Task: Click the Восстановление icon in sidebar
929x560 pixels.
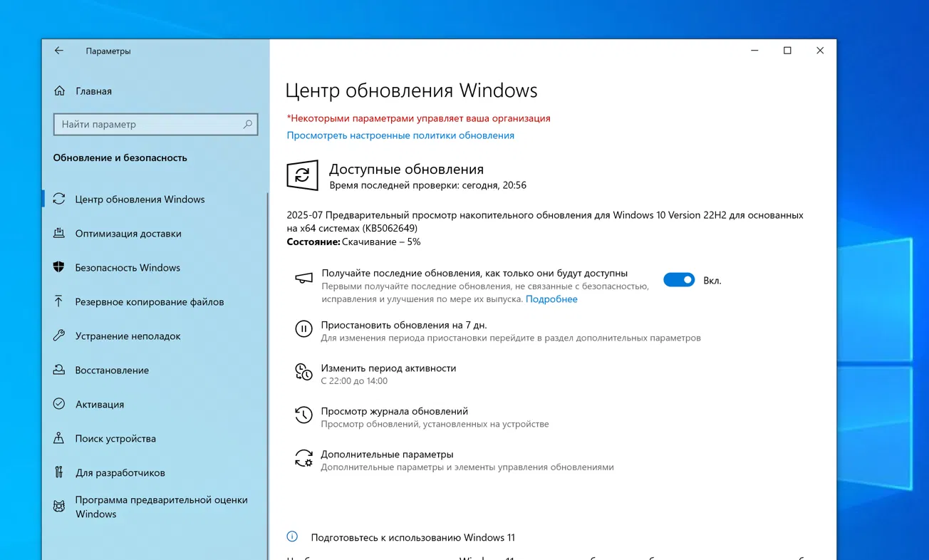Action: (59, 370)
